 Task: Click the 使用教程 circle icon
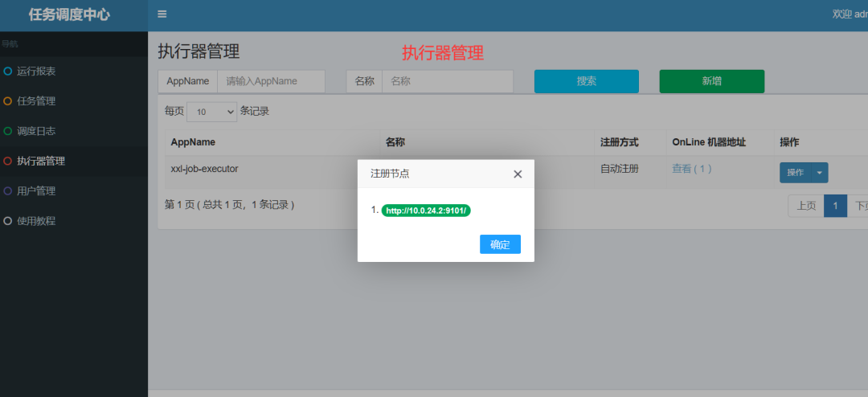(x=7, y=221)
